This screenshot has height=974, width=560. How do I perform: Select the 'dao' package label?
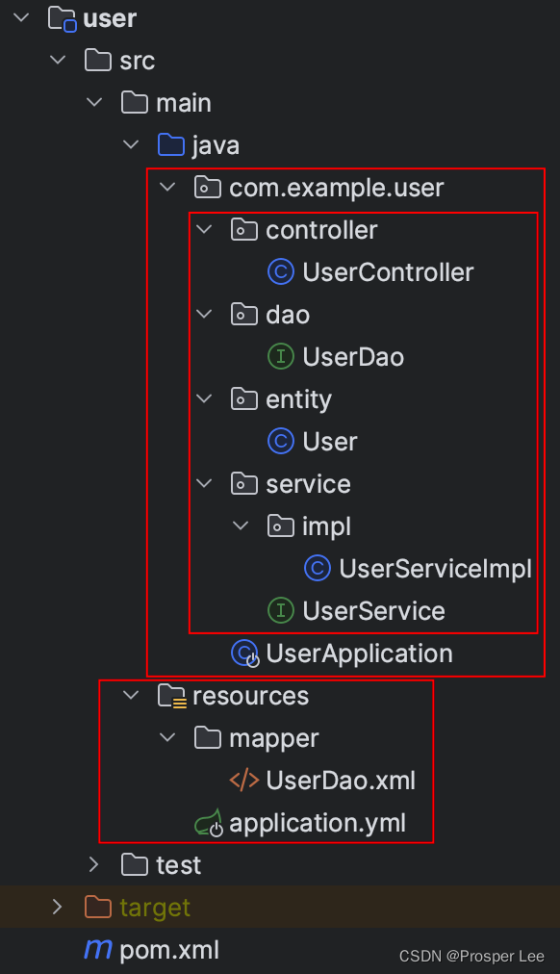pos(288,315)
